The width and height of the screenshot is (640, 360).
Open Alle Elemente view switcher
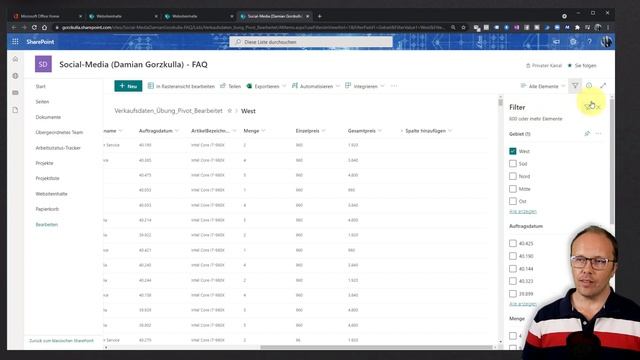[543, 86]
